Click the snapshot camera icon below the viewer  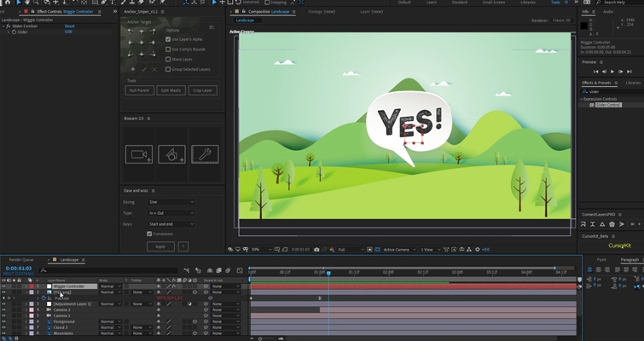click(316, 250)
